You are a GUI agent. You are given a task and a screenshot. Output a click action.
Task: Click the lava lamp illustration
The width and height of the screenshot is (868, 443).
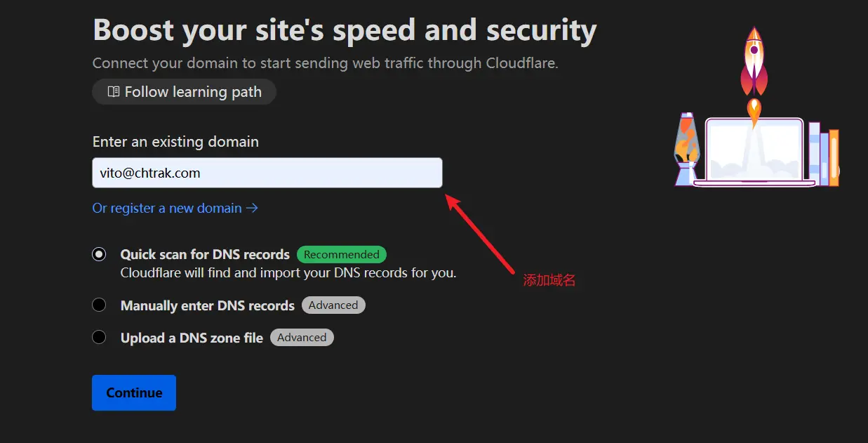point(686,149)
